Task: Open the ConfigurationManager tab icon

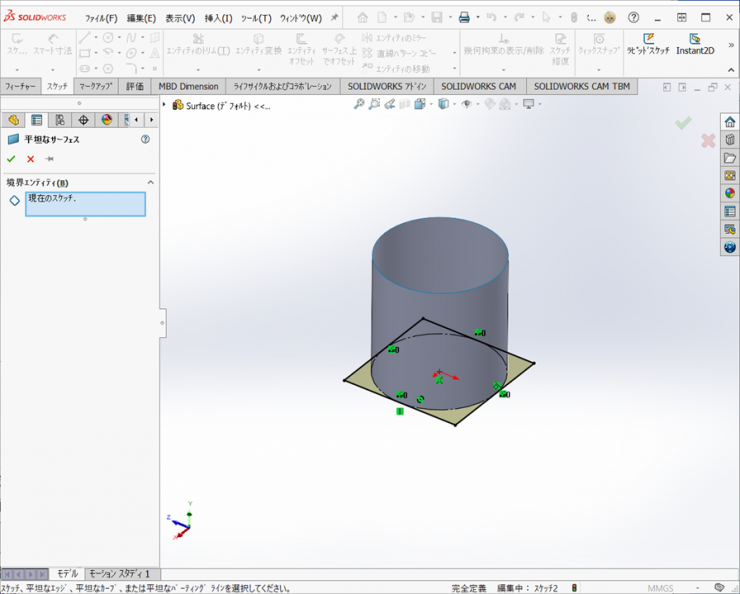Action: (60, 120)
